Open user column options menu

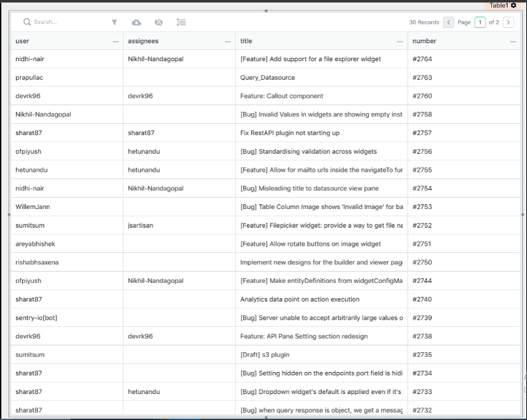116,42
